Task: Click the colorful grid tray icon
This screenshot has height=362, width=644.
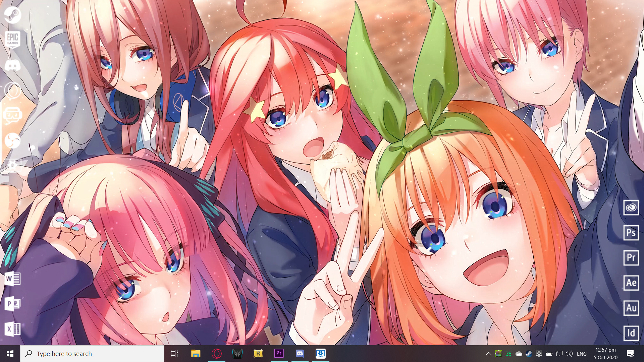Action: (x=499, y=354)
